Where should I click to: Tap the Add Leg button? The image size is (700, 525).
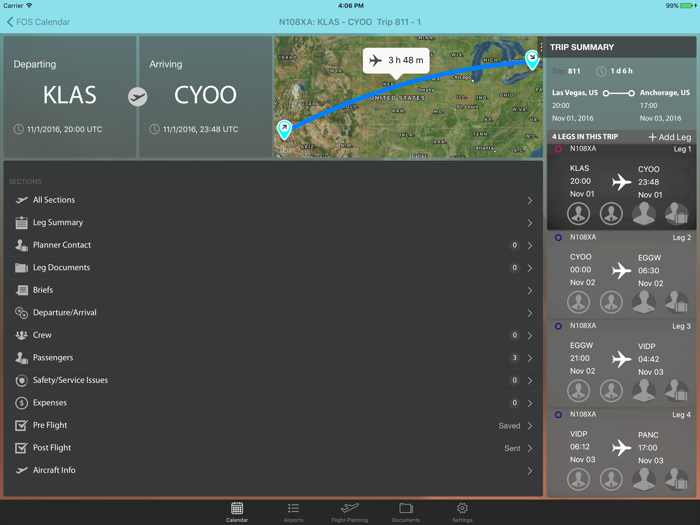pos(669,137)
